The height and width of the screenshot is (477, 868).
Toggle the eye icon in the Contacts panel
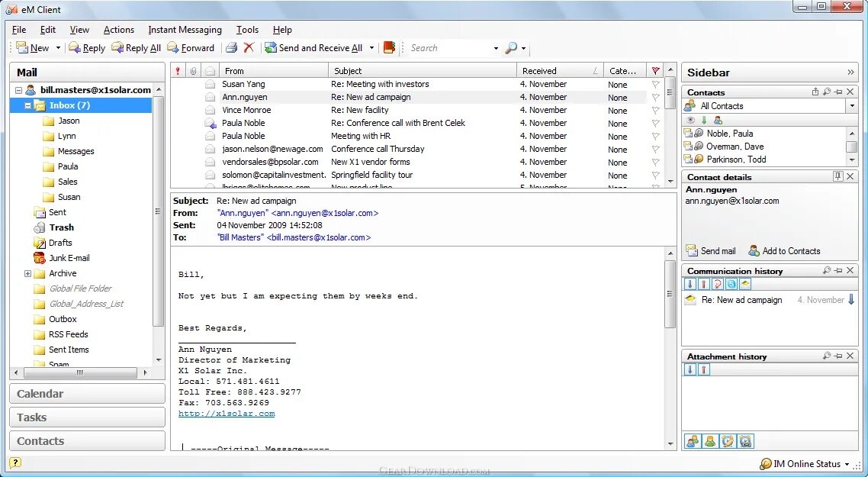[690, 121]
